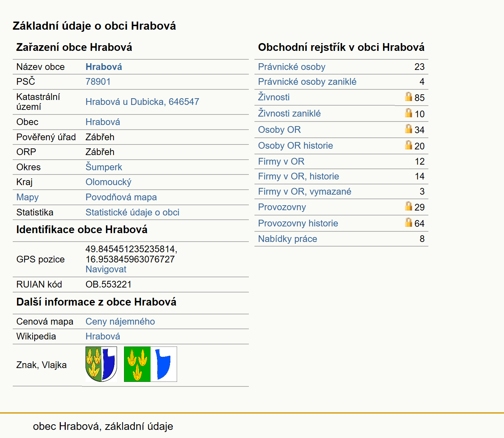
Task: Click the lock icon in Živnosti zaniklé row
Action: pos(409,113)
